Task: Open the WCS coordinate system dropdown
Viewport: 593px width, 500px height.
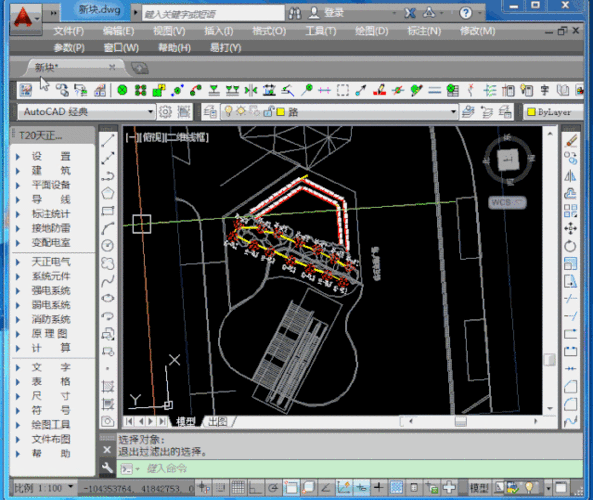Action: (x=507, y=203)
